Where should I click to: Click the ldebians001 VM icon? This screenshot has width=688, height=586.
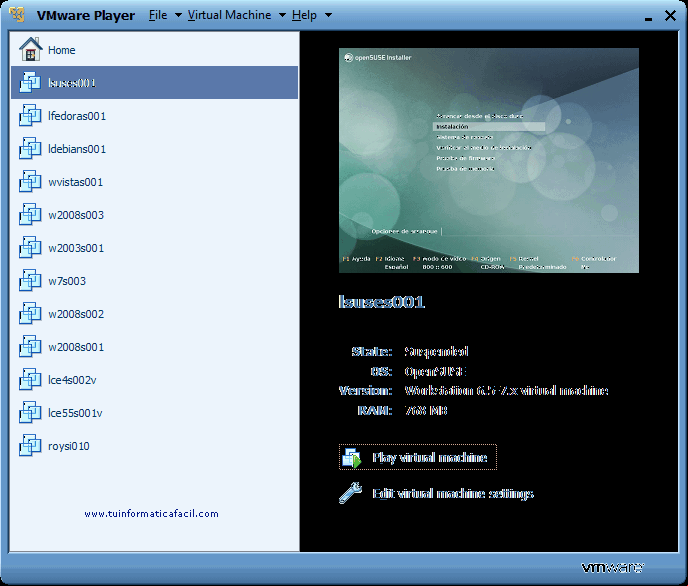pos(30,148)
